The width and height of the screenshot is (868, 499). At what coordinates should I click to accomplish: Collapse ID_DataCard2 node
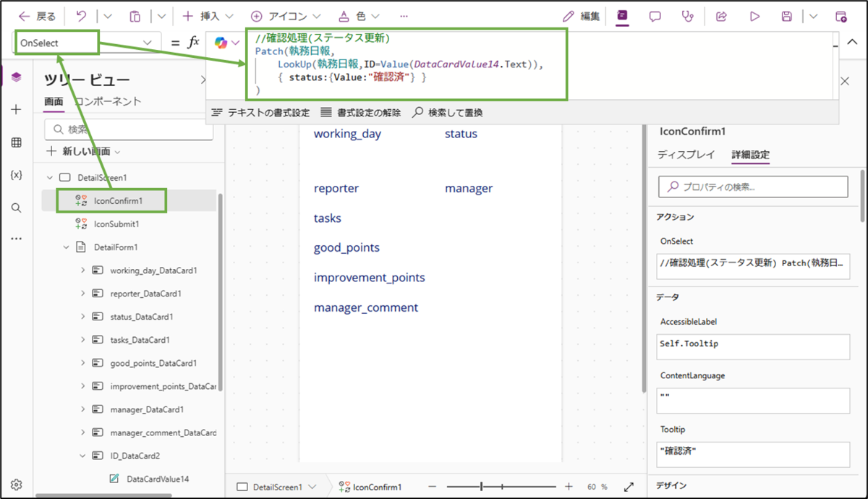[82, 456]
